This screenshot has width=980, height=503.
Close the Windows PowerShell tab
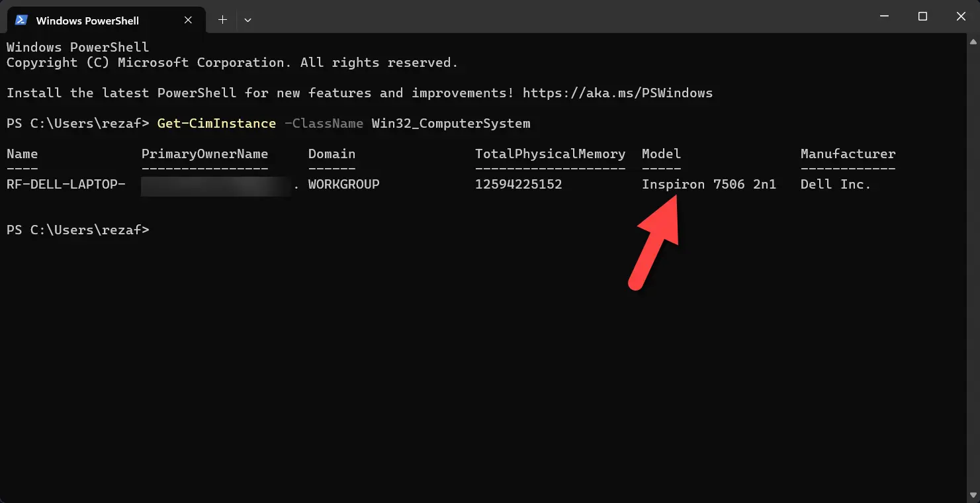(188, 20)
